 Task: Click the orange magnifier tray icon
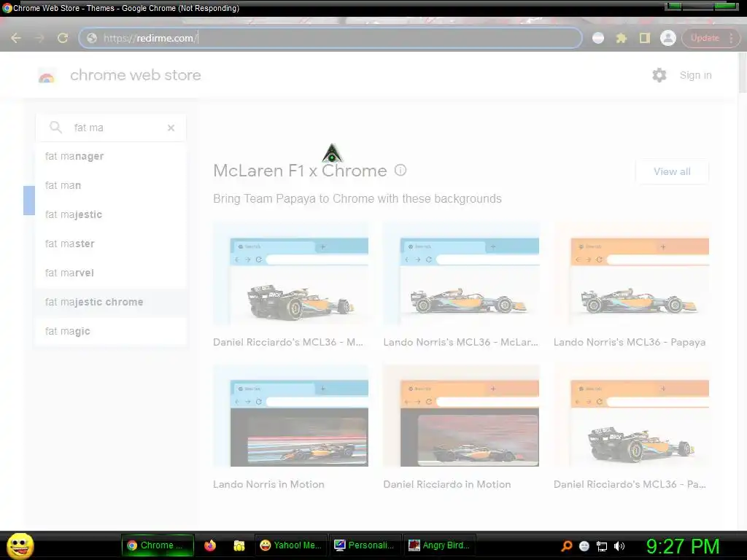coord(566,546)
